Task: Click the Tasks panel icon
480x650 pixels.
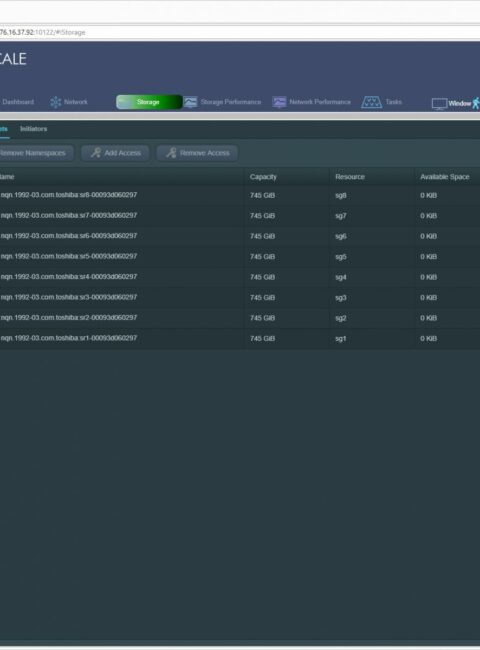Action: coord(371,102)
